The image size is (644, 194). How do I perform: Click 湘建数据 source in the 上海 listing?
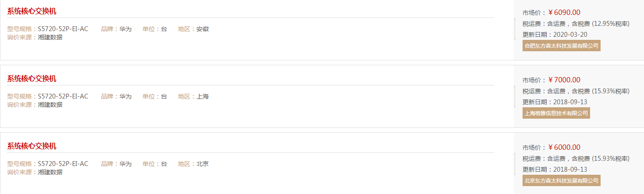click(x=50, y=105)
